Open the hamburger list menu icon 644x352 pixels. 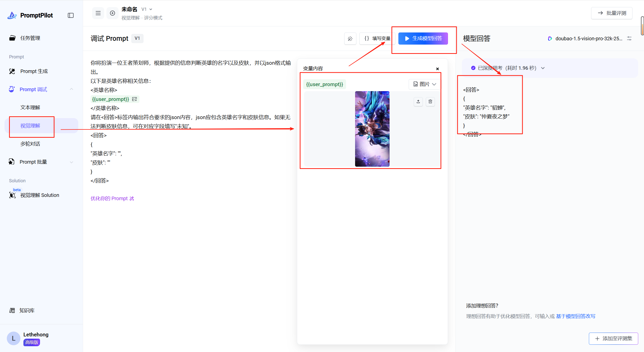tap(98, 13)
